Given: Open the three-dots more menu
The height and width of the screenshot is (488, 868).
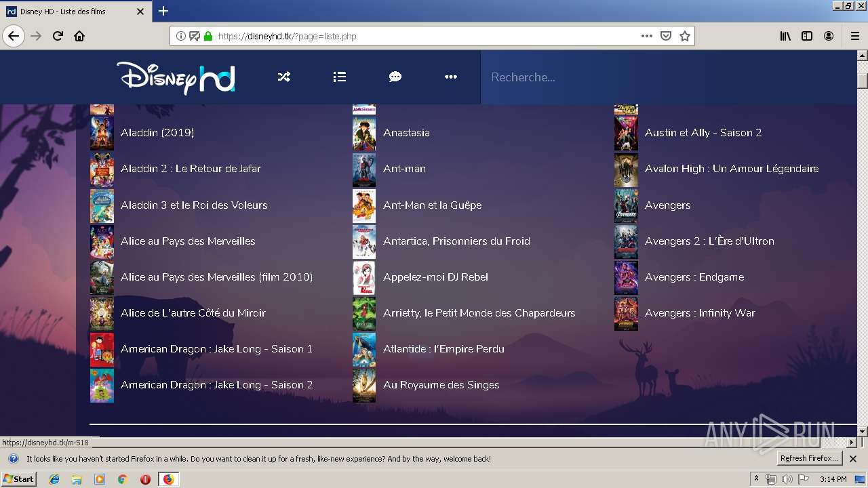Looking at the screenshot, I should (451, 77).
